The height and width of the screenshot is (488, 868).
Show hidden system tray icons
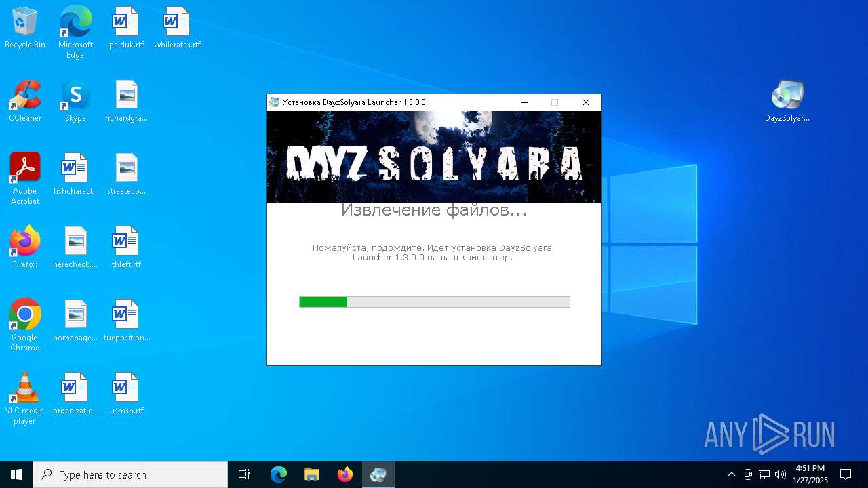pyautogui.click(x=732, y=474)
